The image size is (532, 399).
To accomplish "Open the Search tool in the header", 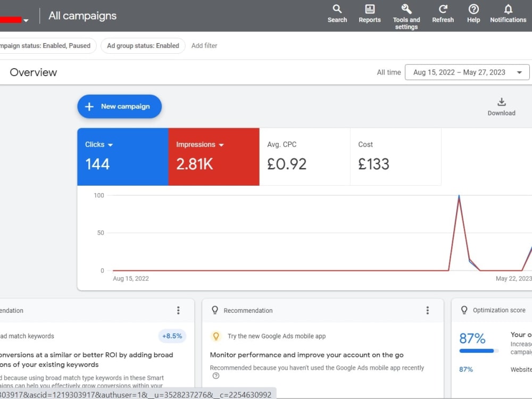I will (x=337, y=14).
